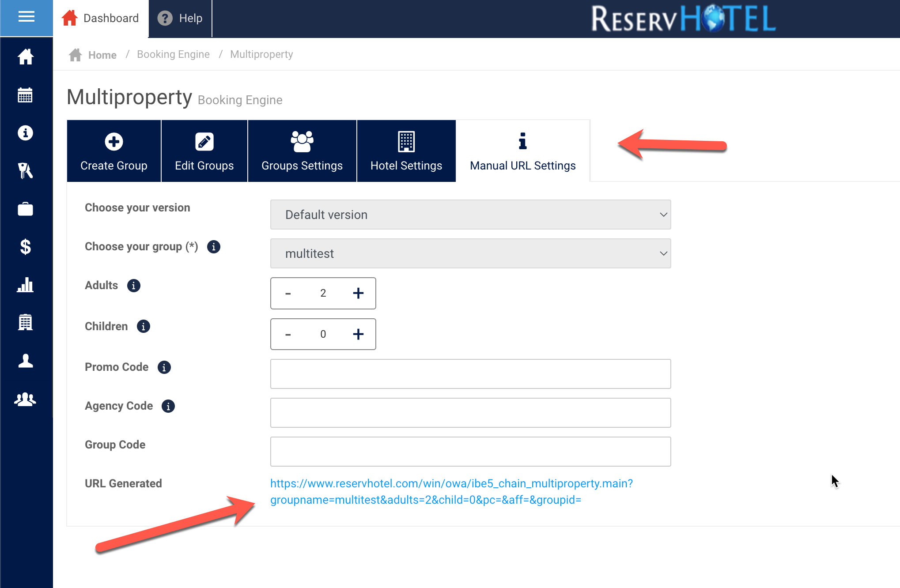The image size is (900, 588).
Task: Open the multitest group dropdown
Action: 470,253
